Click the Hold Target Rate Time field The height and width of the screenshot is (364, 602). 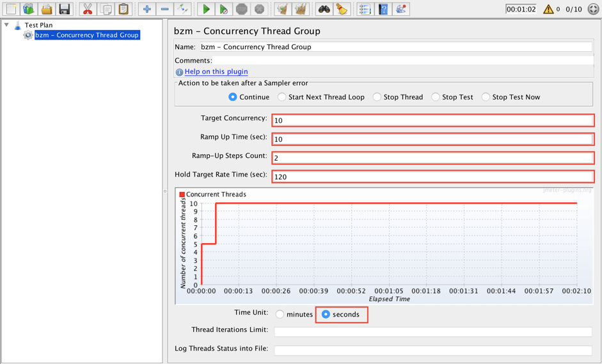tap(432, 177)
